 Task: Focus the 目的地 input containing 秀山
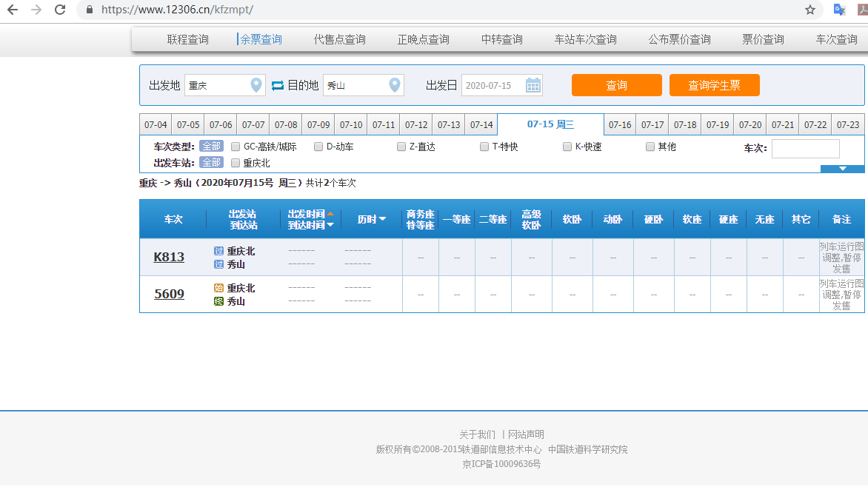click(363, 85)
